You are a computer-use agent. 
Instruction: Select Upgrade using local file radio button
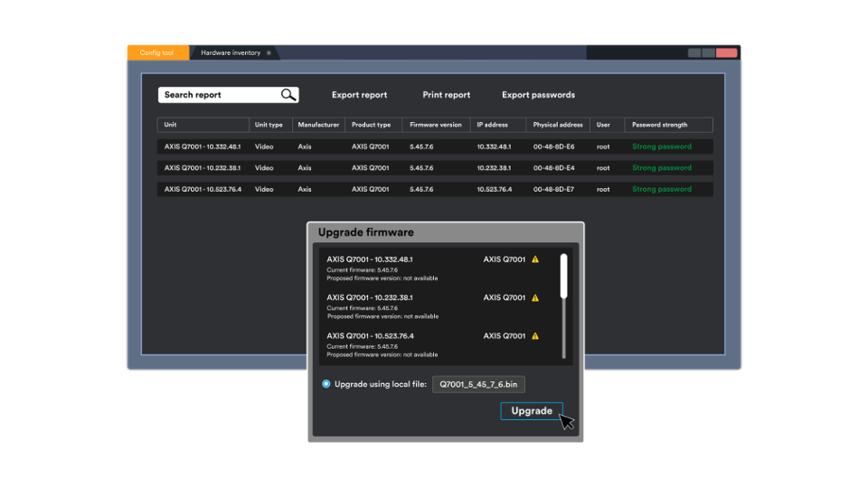click(326, 384)
